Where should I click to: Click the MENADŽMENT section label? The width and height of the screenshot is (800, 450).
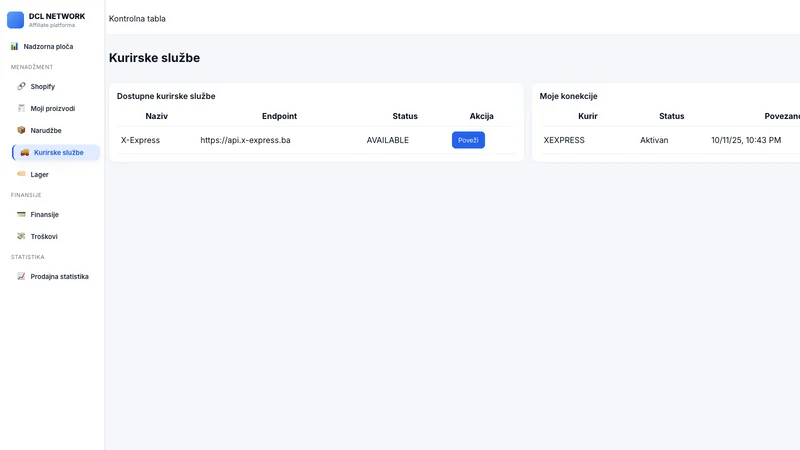coord(32,67)
